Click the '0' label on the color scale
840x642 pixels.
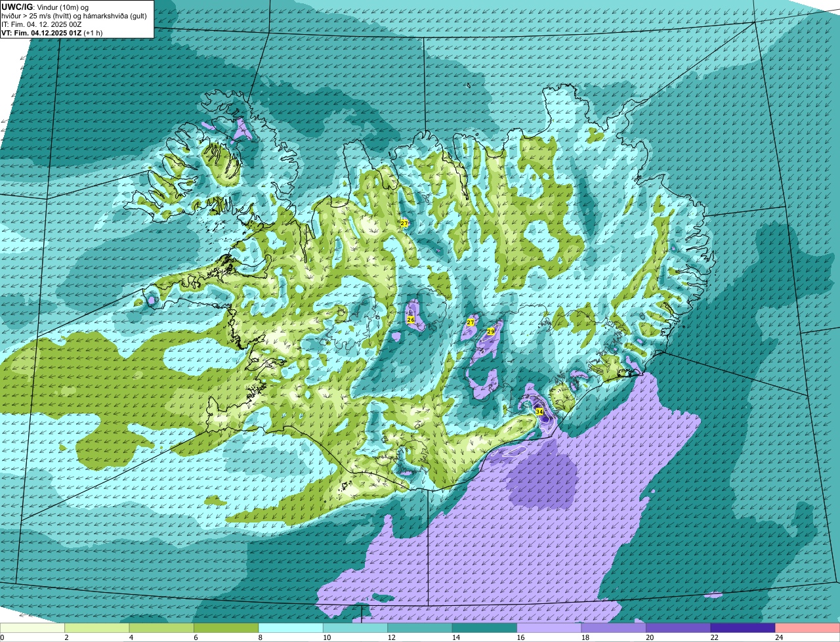2,637
